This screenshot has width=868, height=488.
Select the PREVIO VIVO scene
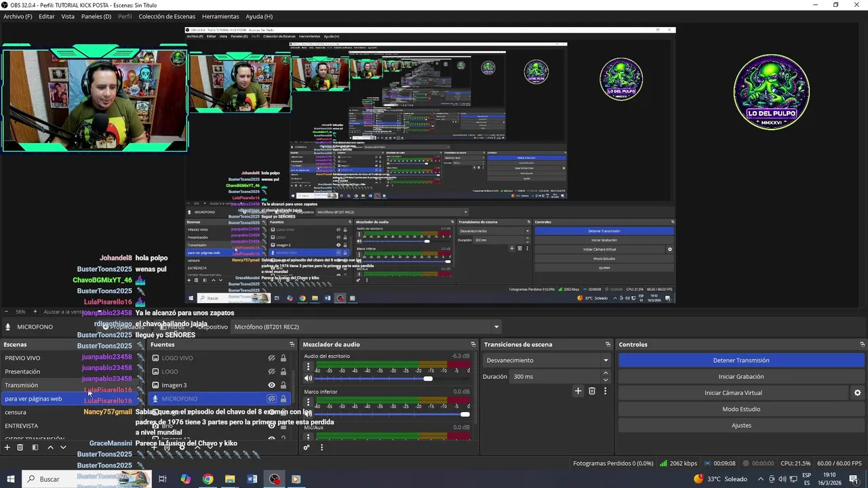(22, 358)
